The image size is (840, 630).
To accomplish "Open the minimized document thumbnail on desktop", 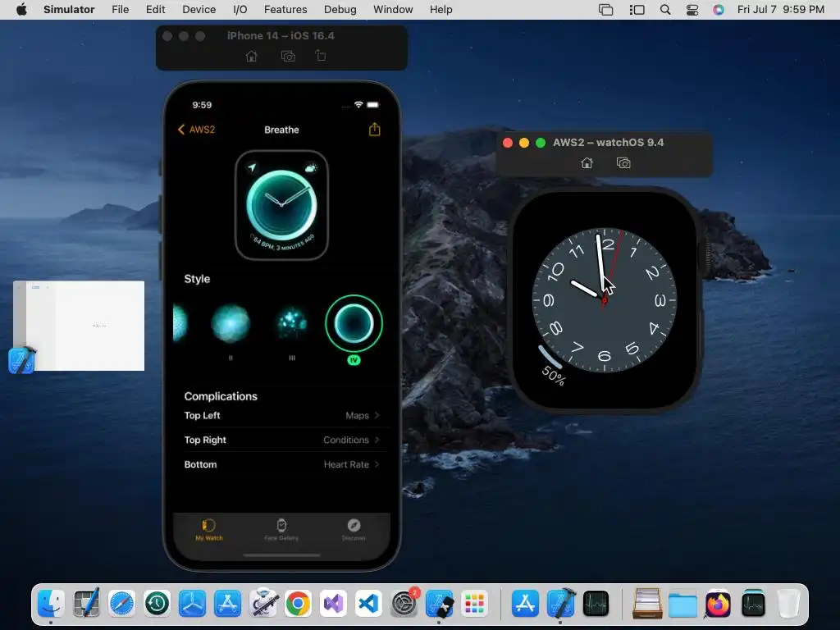I will click(x=79, y=325).
